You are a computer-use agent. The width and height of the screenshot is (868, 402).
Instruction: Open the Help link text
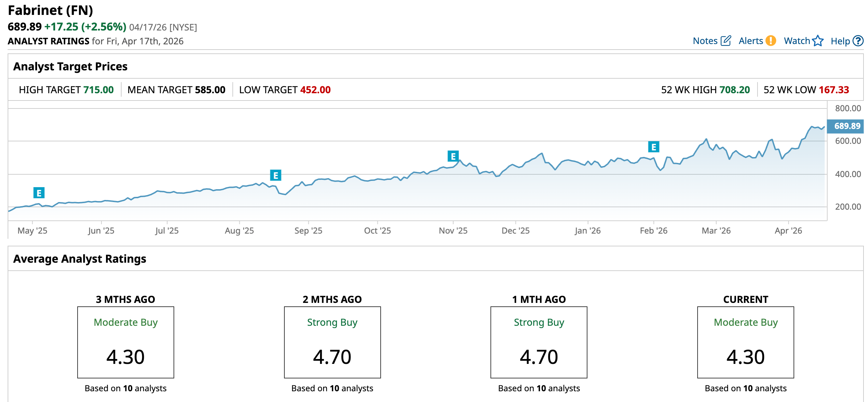click(x=840, y=41)
